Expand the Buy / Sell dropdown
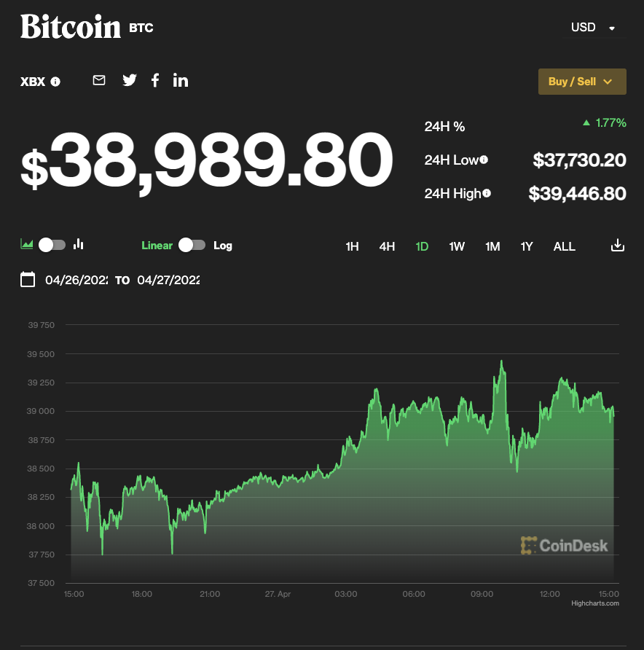 point(581,82)
